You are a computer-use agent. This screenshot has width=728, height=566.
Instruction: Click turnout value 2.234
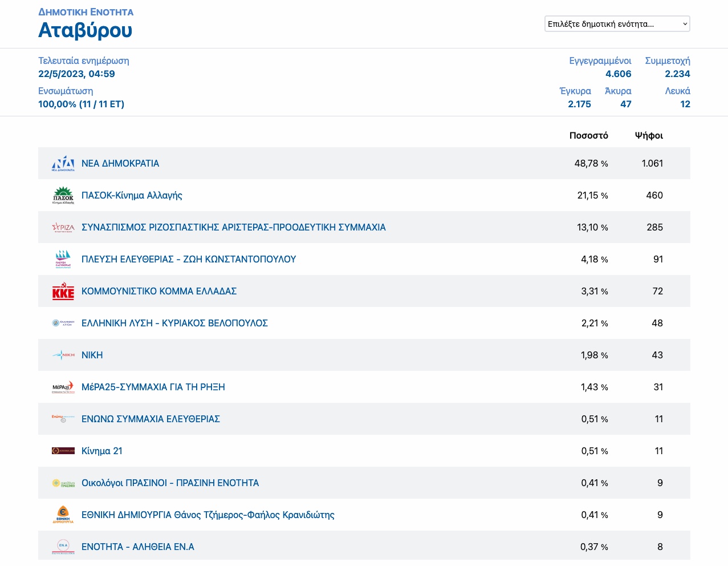[x=677, y=74]
